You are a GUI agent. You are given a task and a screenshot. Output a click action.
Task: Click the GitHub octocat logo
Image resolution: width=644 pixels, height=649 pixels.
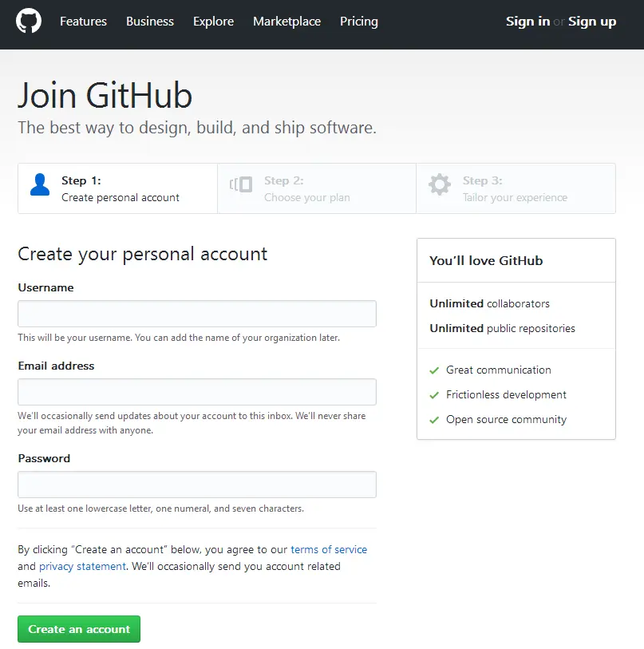(x=29, y=21)
